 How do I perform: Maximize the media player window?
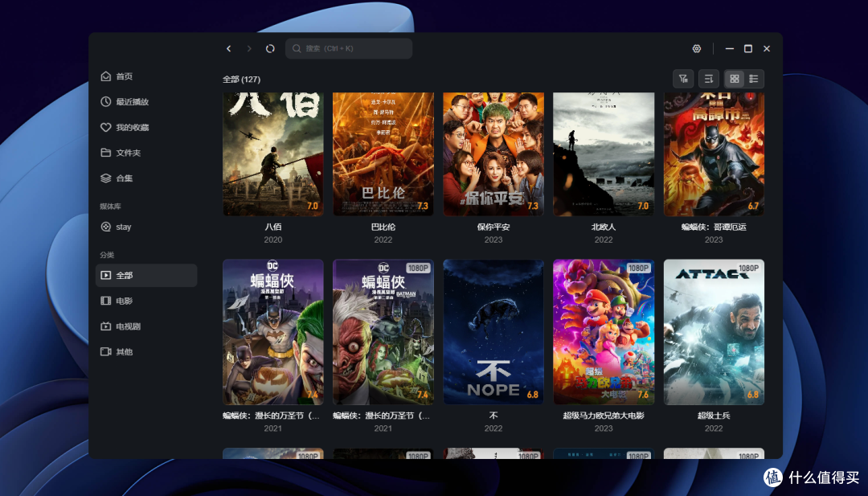748,49
